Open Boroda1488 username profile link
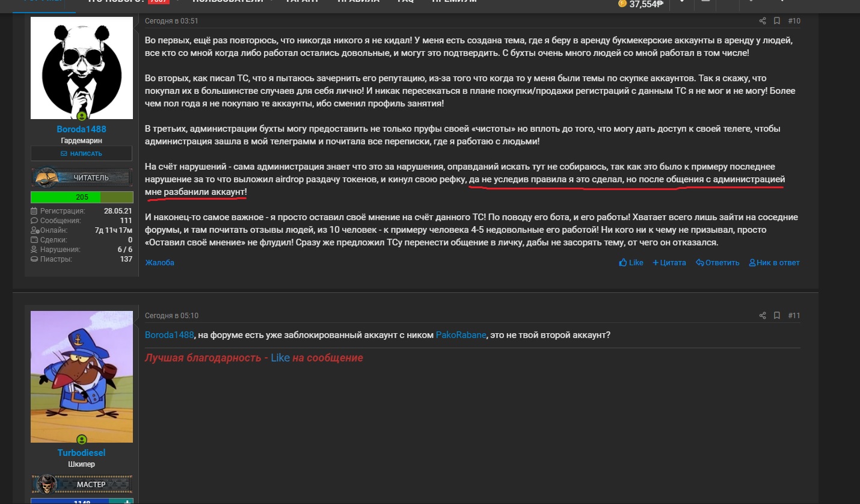Screen dimensions: 860x504 coord(82,129)
